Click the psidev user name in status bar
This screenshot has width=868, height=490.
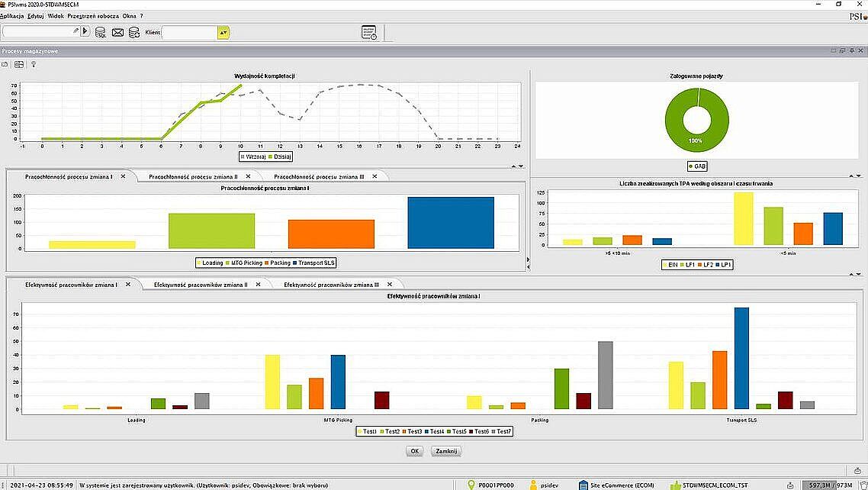click(x=549, y=485)
